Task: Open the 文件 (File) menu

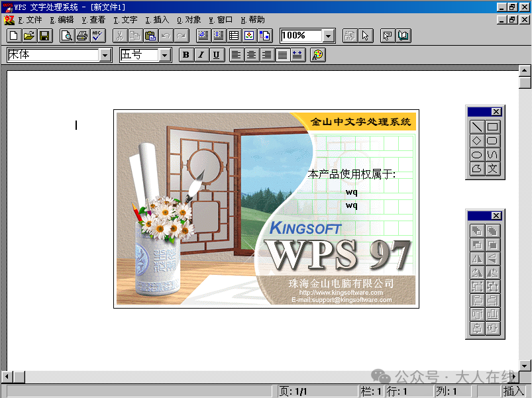Action: pyautogui.click(x=30, y=20)
